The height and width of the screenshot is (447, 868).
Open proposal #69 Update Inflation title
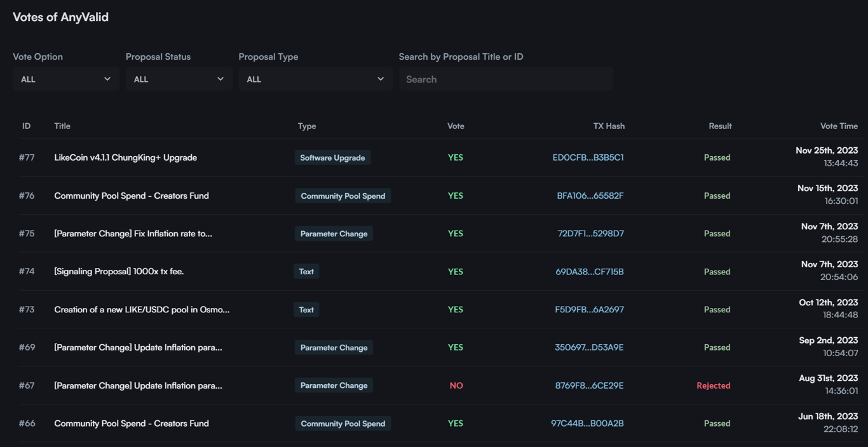139,347
